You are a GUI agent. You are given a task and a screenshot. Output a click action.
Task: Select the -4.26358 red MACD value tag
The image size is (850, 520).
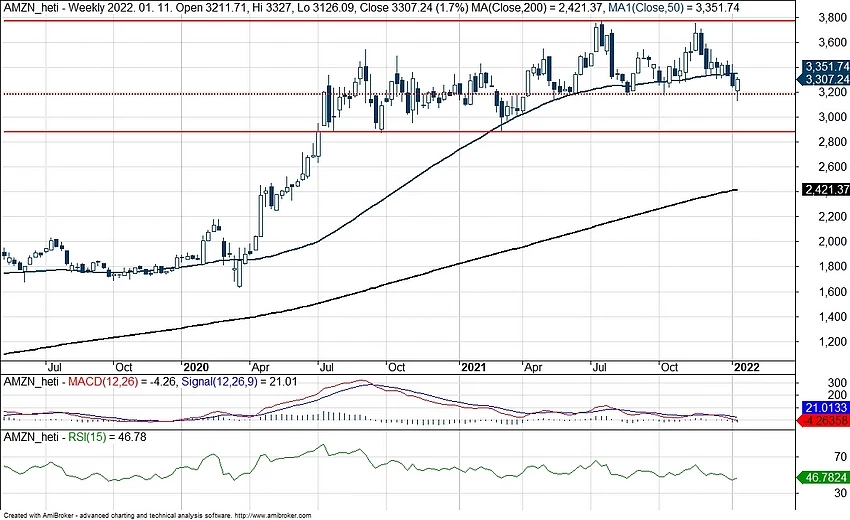[x=825, y=420]
